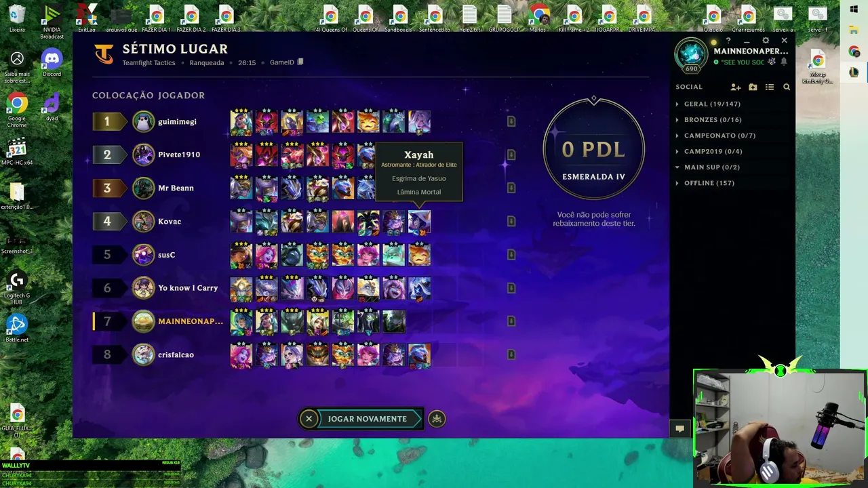Open the Google Chrome desktop shortcut
868x488 pixels.
[x=17, y=111]
